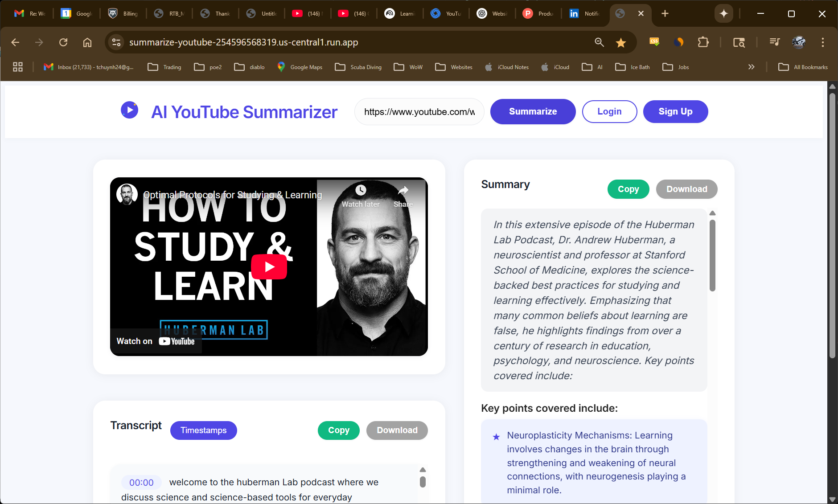Click the Gemini sparkle button in title bar
Screen dimensions: 838x504
click(x=724, y=14)
